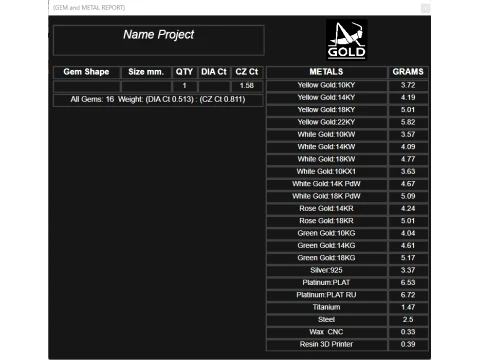Click the 5.17 grams value

coord(408,258)
